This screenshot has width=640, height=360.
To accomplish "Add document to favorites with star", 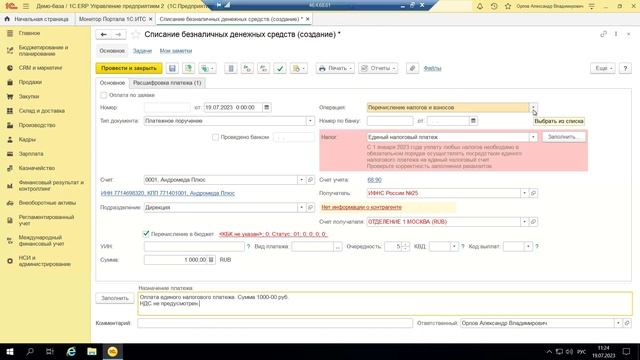I will [x=135, y=35].
